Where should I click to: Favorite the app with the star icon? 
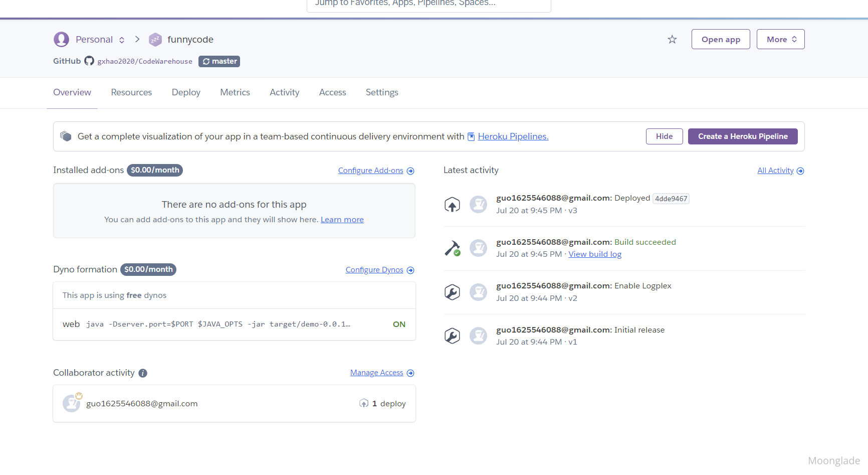[x=672, y=39]
